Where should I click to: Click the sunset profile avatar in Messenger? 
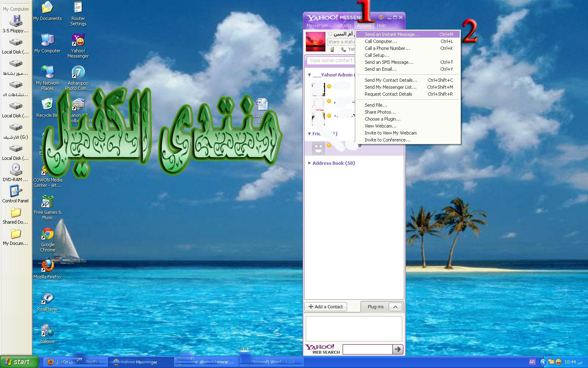[316, 42]
